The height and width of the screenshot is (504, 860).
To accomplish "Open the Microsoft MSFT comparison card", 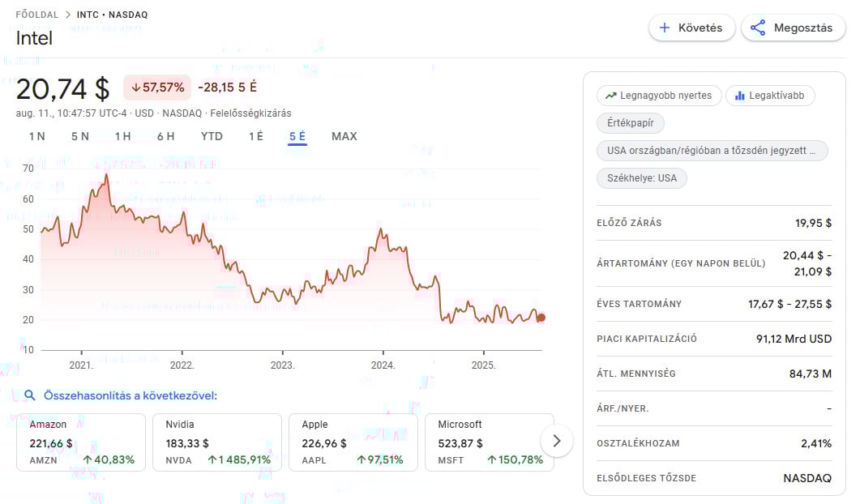I will click(490, 442).
